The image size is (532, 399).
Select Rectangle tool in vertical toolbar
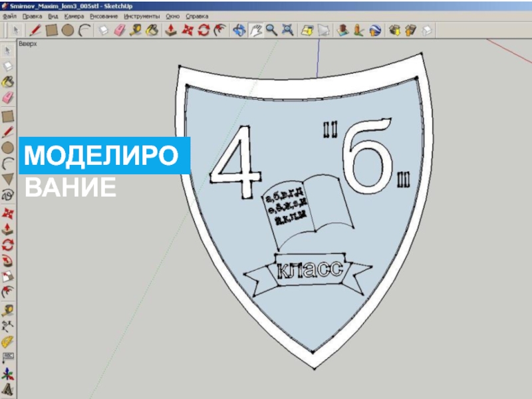click(8, 116)
